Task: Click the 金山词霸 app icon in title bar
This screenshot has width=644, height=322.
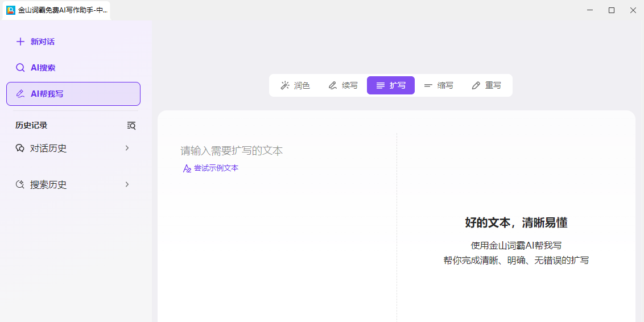Action: tap(11, 10)
